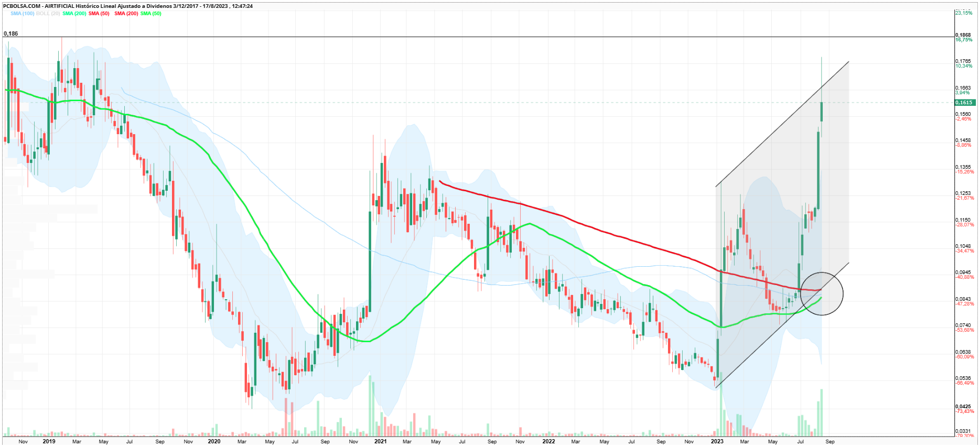Viewport: 980px width, 447px height.
Task: Click the 0,1458 price axis label
Action: tap(963, 140)
